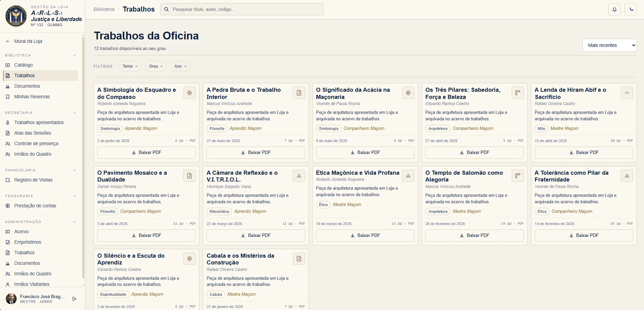644x310 pixels.
Task: Open Irmãos Visitantes in sidebar
Action: [40, 284]
